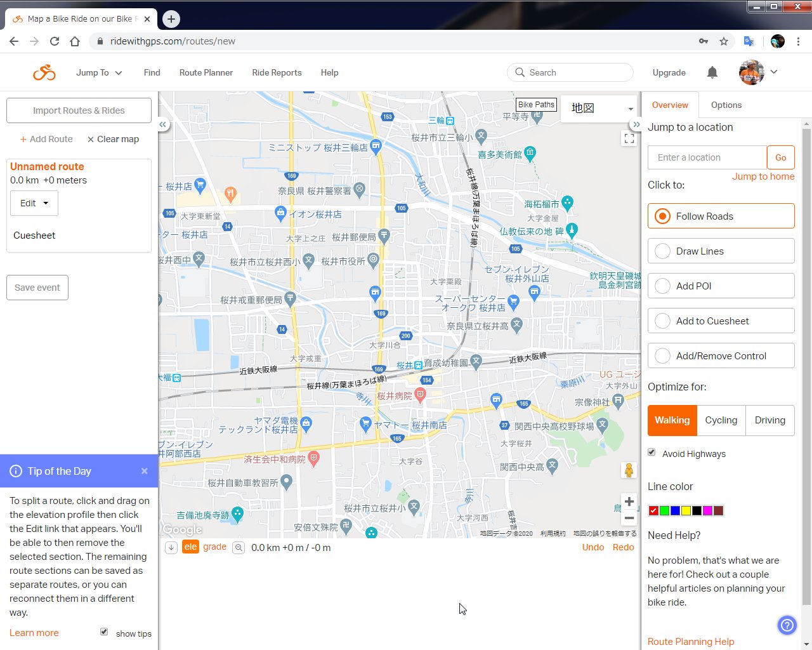Click the Jump to home link

point(763,176)
